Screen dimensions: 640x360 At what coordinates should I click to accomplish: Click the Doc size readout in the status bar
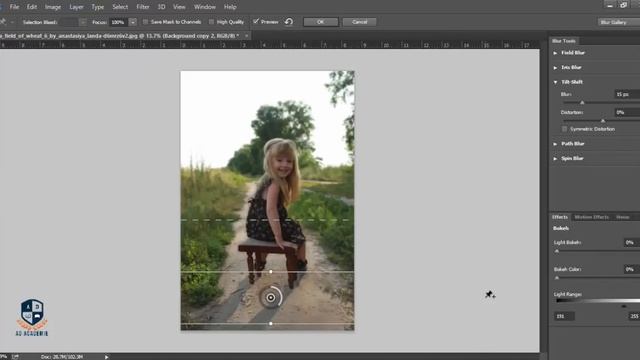tap(62, 357)
